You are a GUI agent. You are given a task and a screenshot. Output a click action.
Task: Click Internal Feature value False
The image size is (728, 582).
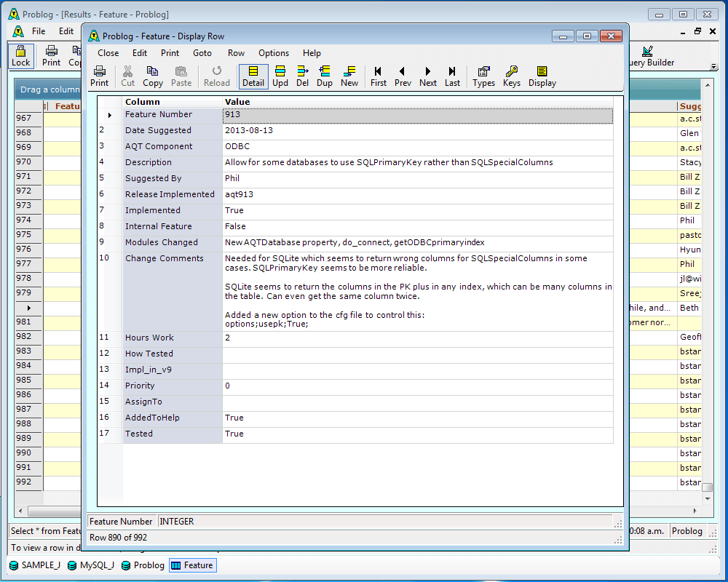[x=417, y=226]
